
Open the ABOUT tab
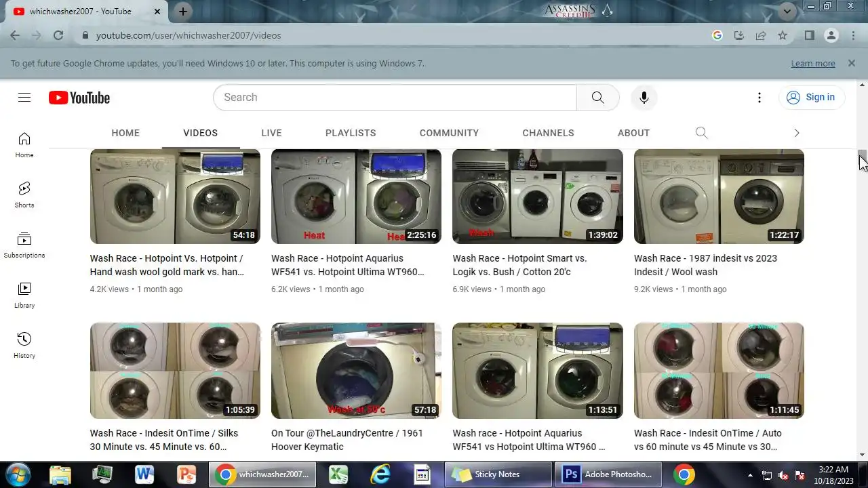(633, 133)
